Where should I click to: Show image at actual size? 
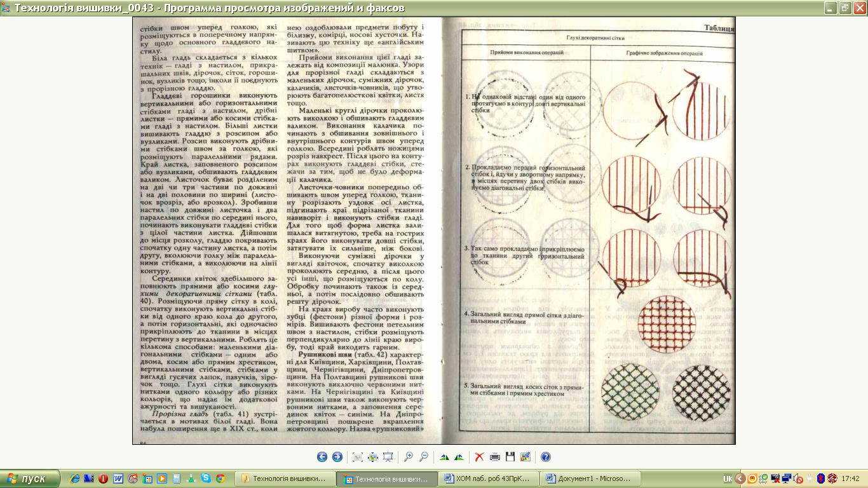coord(373,457)
